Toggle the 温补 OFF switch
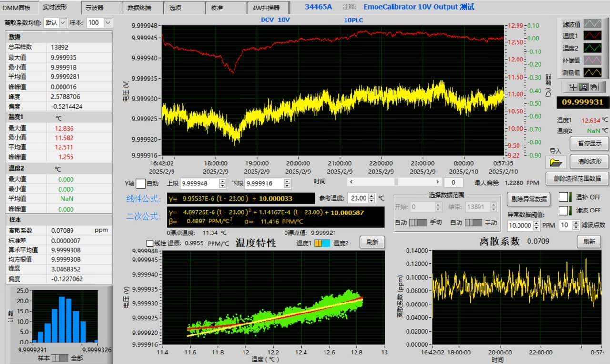Screen dimensions: 610x364 [565, 197]
